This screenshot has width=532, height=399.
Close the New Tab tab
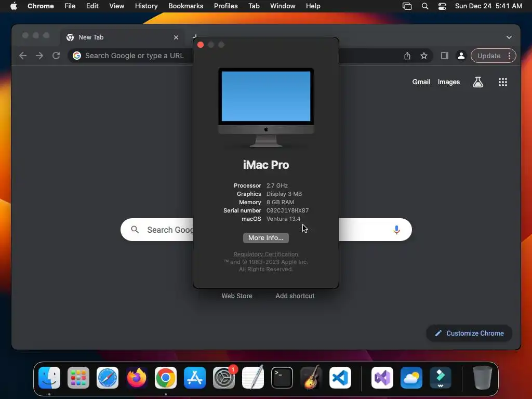coord(176,37)
